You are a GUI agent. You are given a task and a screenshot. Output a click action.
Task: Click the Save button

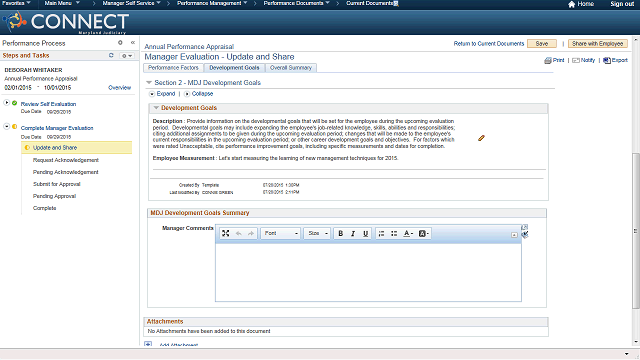[542, 44]
